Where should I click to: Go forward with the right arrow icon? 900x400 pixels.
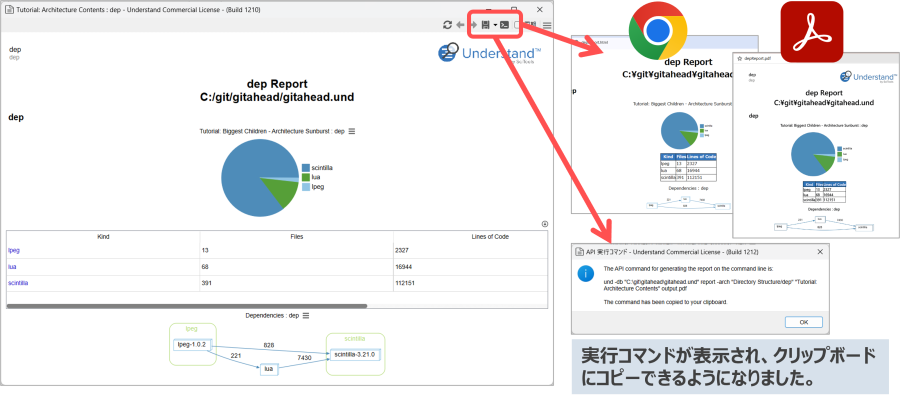tap(474, 25)
